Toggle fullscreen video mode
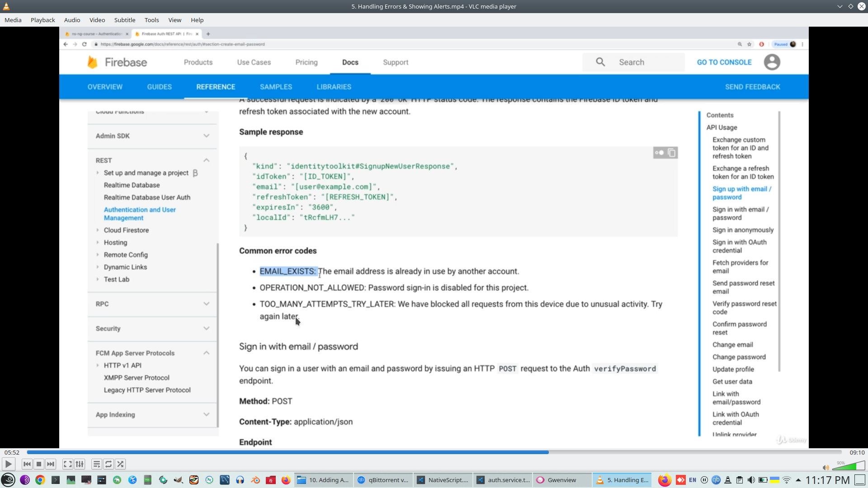Screen dimensions: 868x488 [x=67, y=464]
